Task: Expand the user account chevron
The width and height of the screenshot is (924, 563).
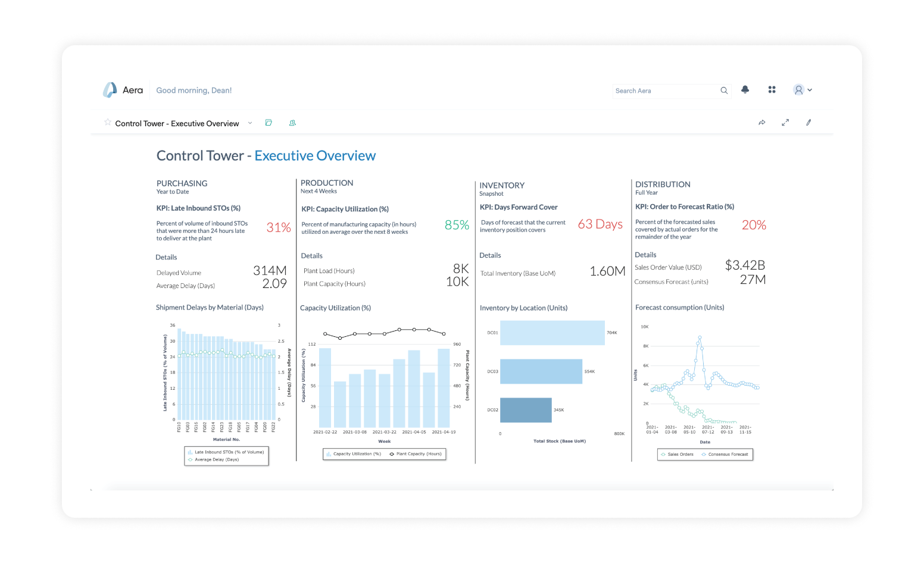Action: coord(810,90)
